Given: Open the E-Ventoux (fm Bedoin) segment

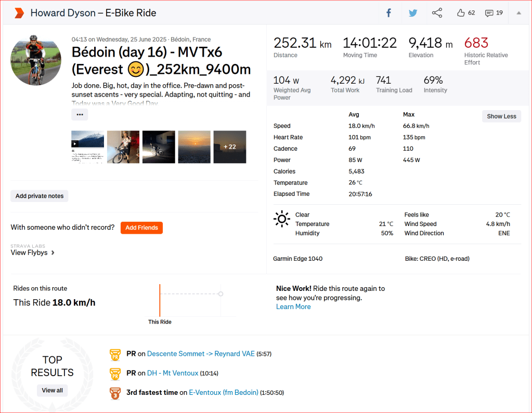Looking at the screenshot, I should (x=224, y=393).
